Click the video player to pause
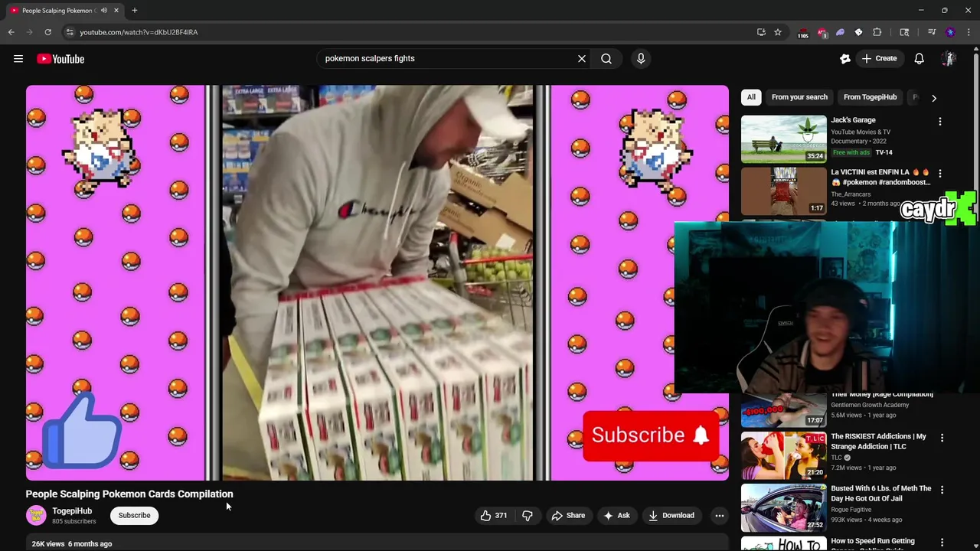Image resolution: width=980 pixels, height=551 pixels. pos(377,282)
